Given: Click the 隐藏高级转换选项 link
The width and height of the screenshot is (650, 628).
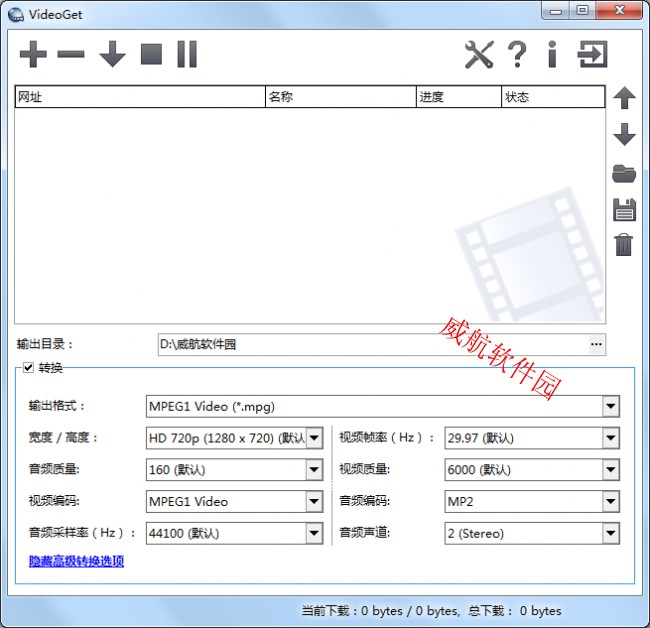Looking at the screenshot, I should [x=76, y=561].
